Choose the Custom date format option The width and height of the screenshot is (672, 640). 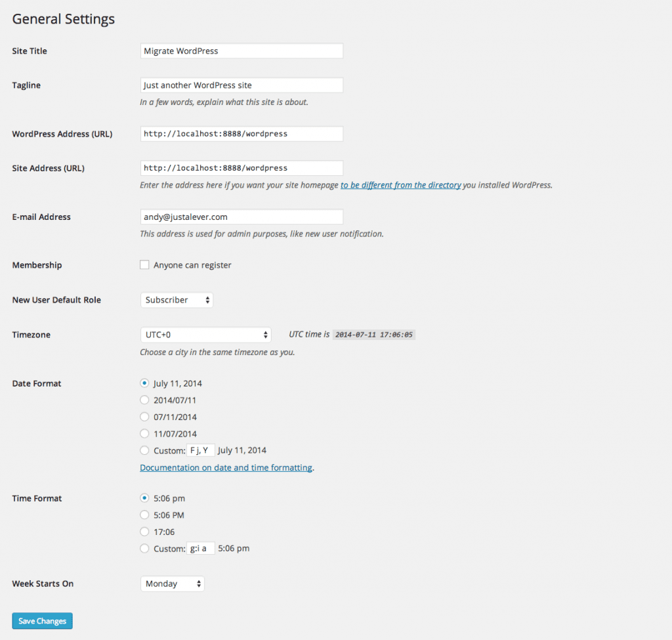click(x=144, y=450)
